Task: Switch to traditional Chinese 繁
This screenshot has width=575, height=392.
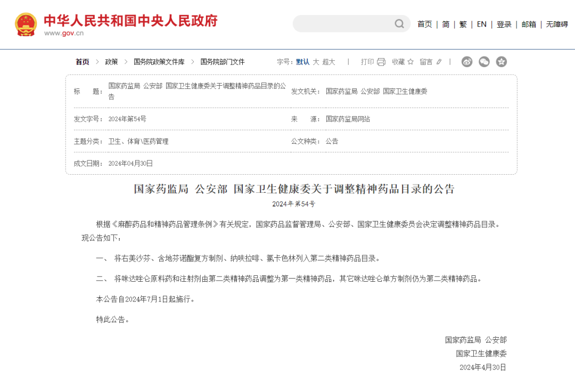Action: coord(463,24)
